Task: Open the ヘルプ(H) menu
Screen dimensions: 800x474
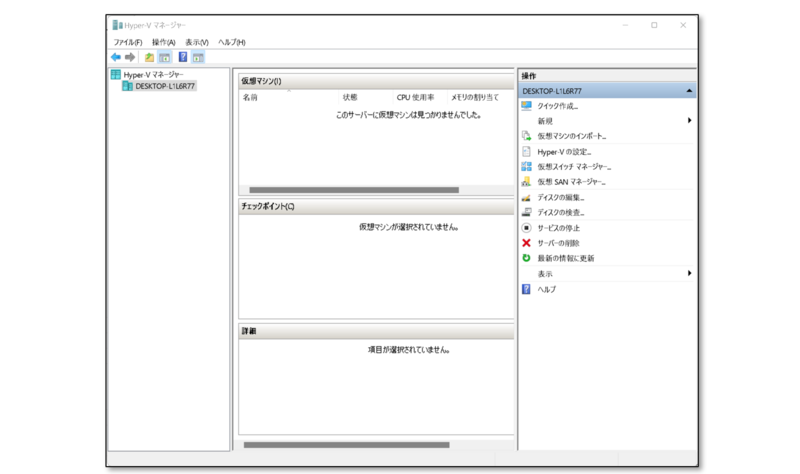Action: pos(232,42)
